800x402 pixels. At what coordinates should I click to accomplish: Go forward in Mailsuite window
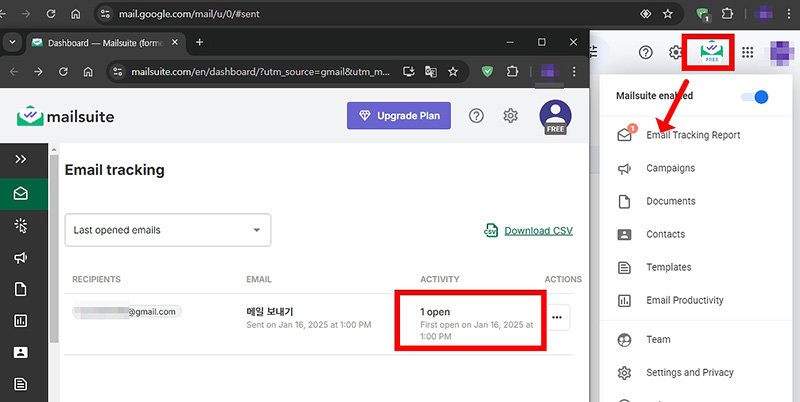(38, 71)
